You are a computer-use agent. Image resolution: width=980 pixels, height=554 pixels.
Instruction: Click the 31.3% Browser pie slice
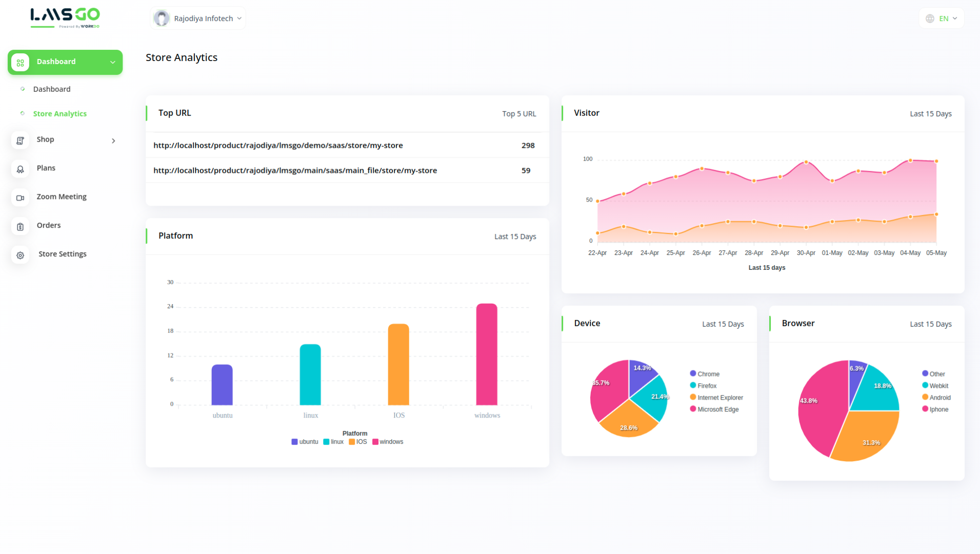(869, 436)
